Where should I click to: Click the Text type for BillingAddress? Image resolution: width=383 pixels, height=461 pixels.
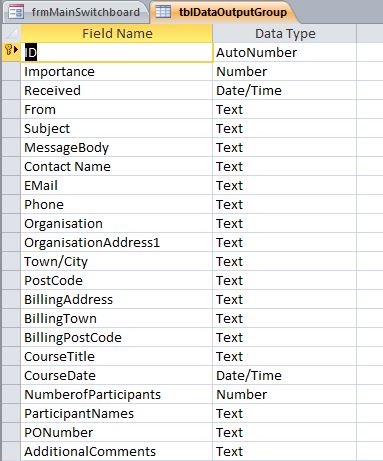[284, 299]
